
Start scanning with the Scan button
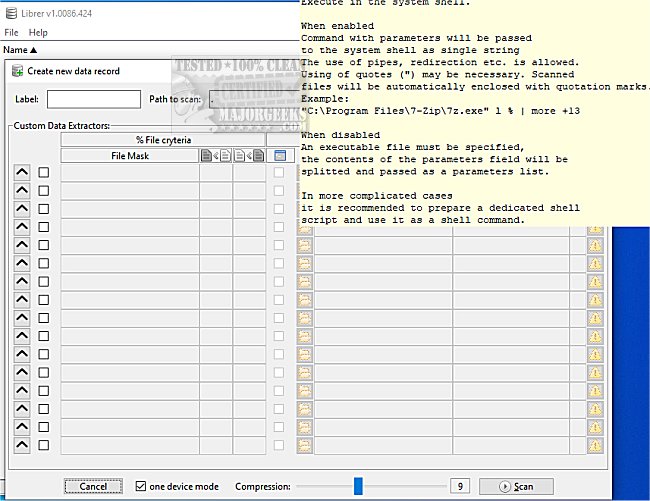tap(516, 486)
